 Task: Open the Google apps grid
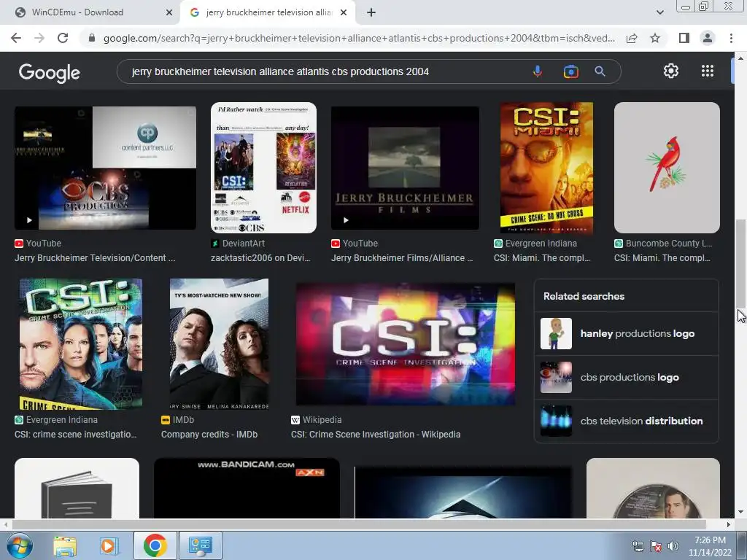click(708, 71)
